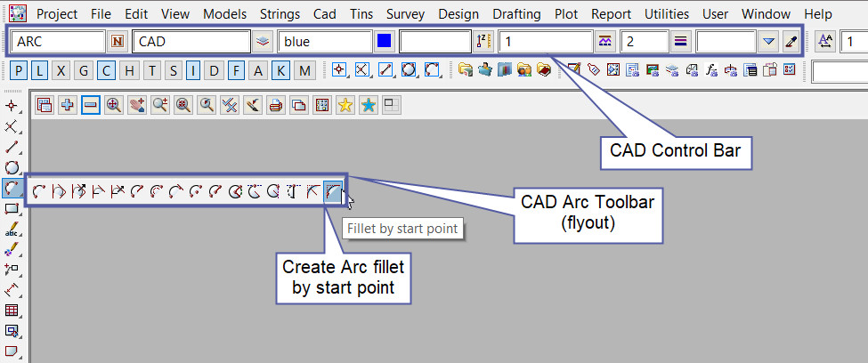Click the CAD model input field
Image resolution: width=868 pixels, height=363 pixels.
pyautogui.click(x=191, y=42)
